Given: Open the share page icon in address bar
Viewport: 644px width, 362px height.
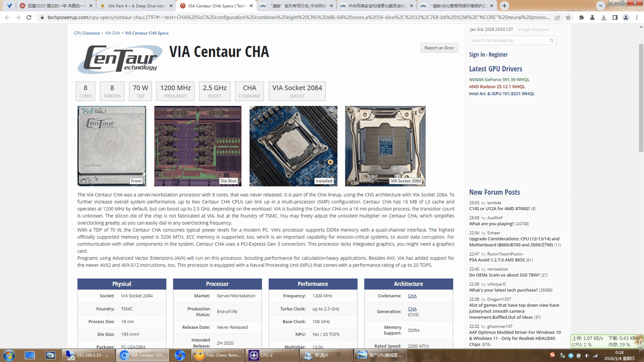Looking at the screenshot, I should pos(557,17).
